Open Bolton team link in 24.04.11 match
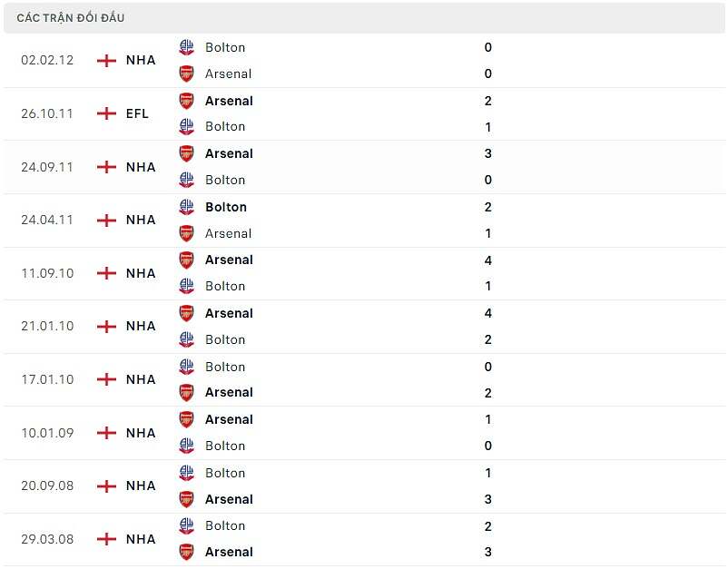 [225, 207]
